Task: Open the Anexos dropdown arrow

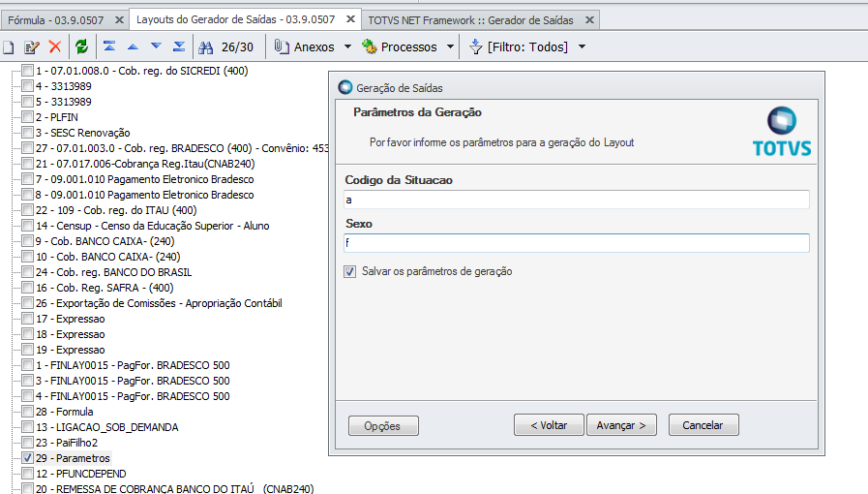Action: click(347, 46)
